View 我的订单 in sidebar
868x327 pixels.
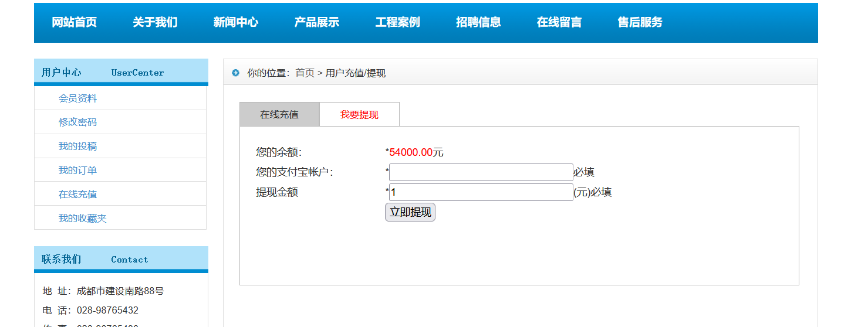pos(77,171)
